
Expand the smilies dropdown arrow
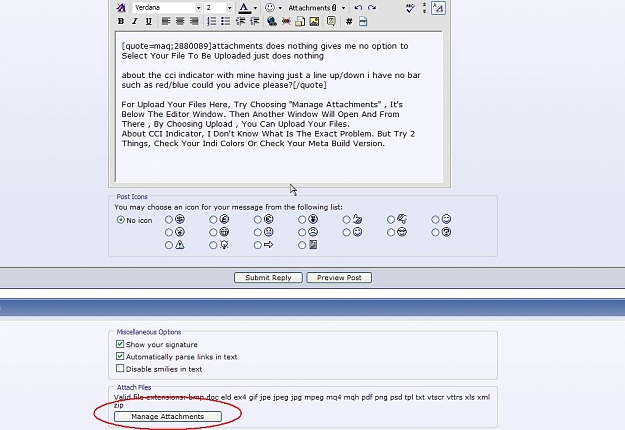click(280, 8)
